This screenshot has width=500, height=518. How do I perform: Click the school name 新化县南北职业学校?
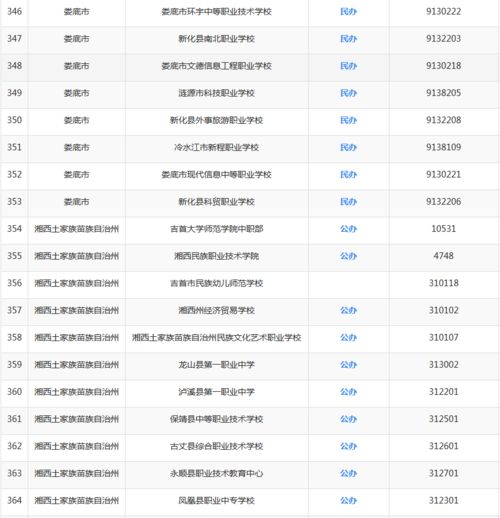[x=216, y=39]
